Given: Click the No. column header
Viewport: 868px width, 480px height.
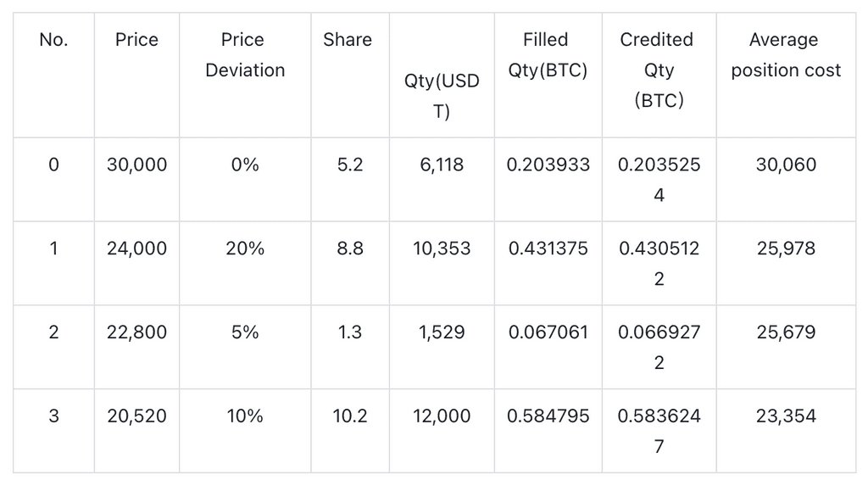Looking at the screenshot, I should click(53, 40).
